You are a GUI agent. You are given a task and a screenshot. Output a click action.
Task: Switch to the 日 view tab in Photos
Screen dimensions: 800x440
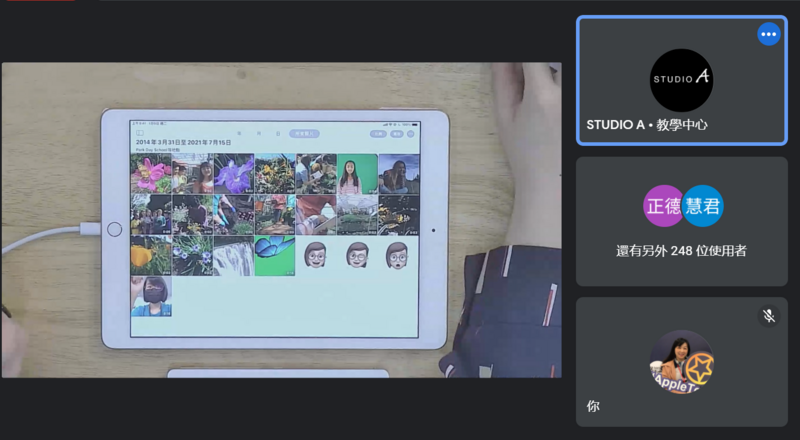pos(277,133)
